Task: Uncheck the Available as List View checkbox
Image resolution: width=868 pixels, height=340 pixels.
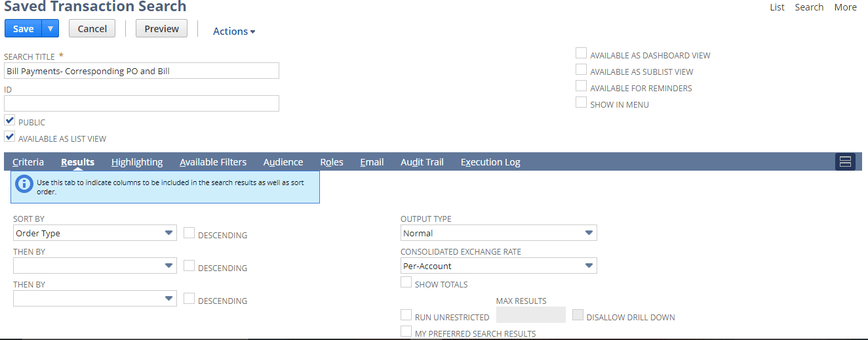Action: 10,137
